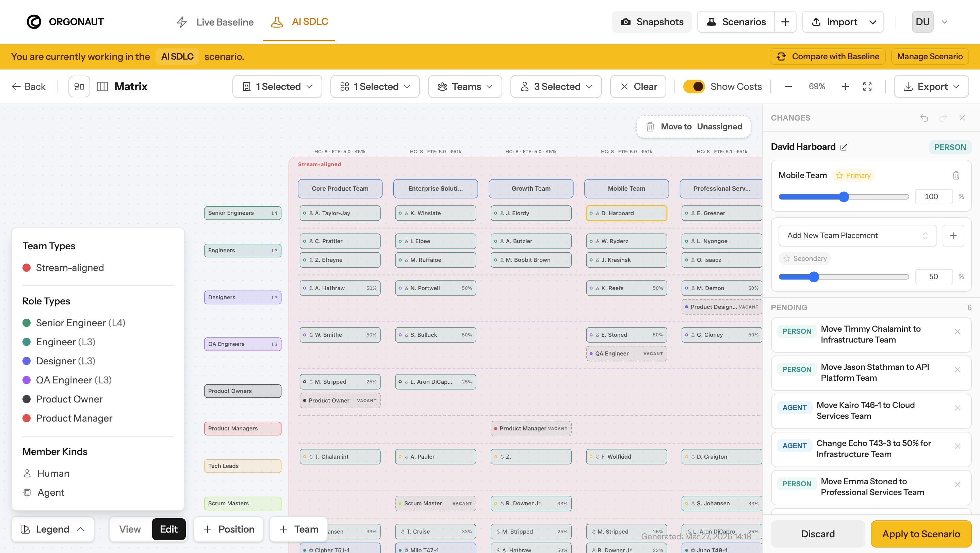Open the 3 Selected people dropdown
Image resolution: width=980 pixels, height=553 pixels.
(556, 87)
